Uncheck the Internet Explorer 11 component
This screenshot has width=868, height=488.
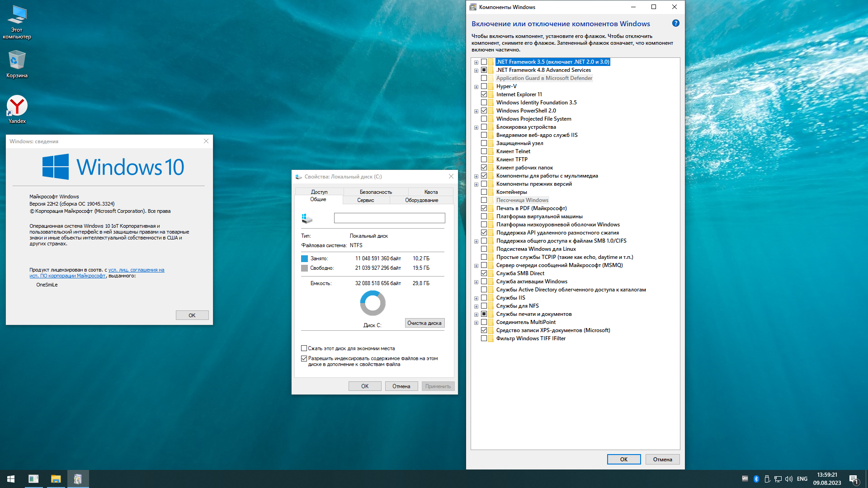(x=484, y=94)
